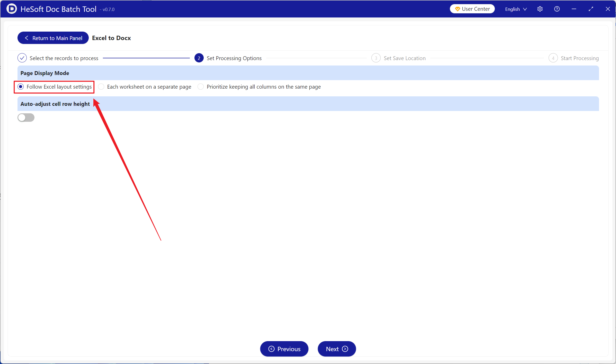
Task: Choose Prioritize keeping all columns on same page
Action: [259, 87]
